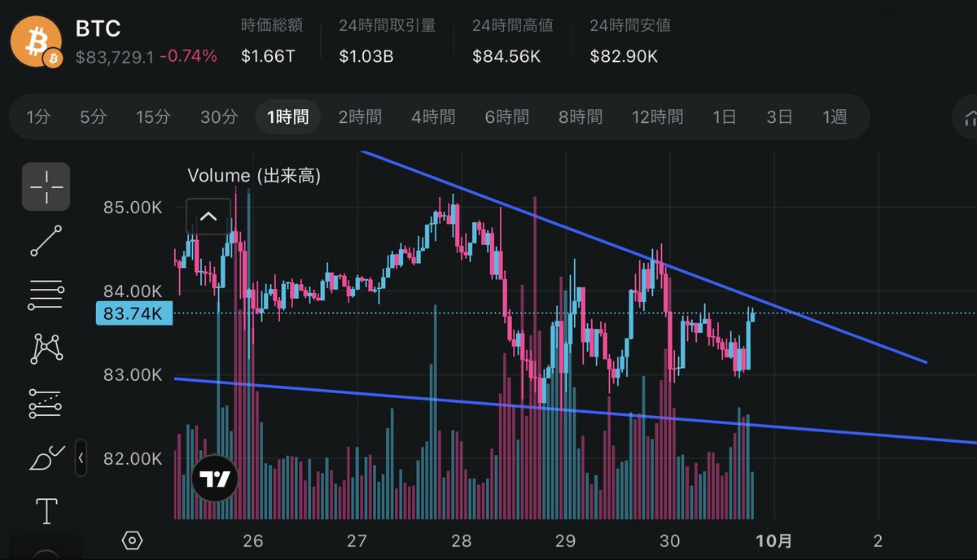The image size is (977, 560).
Task: Select the brush drawing tool
Action: (46, 457)
